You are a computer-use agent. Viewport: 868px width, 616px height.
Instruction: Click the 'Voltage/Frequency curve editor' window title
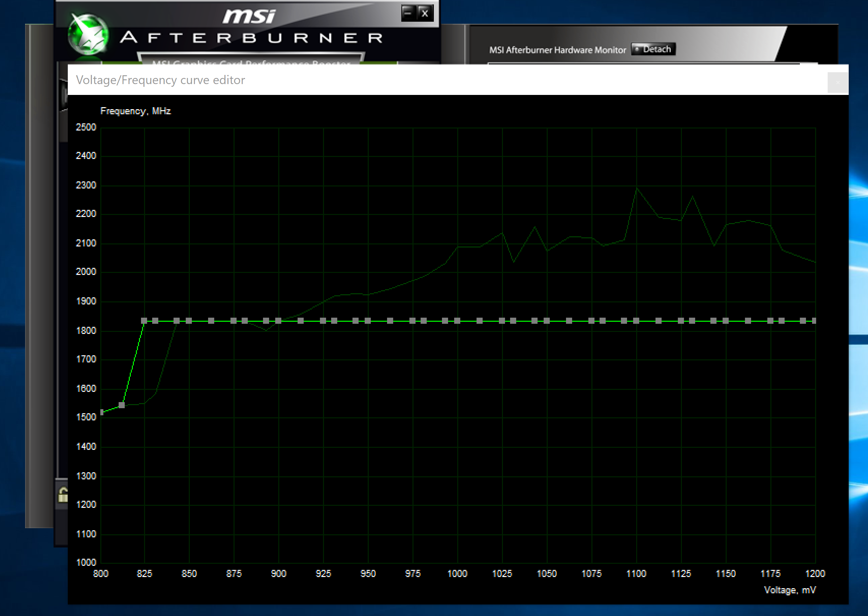tap(160, 80)
